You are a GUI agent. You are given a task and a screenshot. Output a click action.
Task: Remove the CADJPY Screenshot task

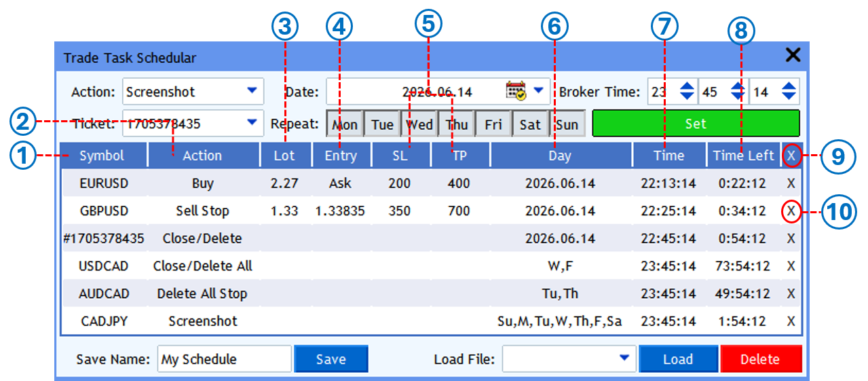click(791, 321)
